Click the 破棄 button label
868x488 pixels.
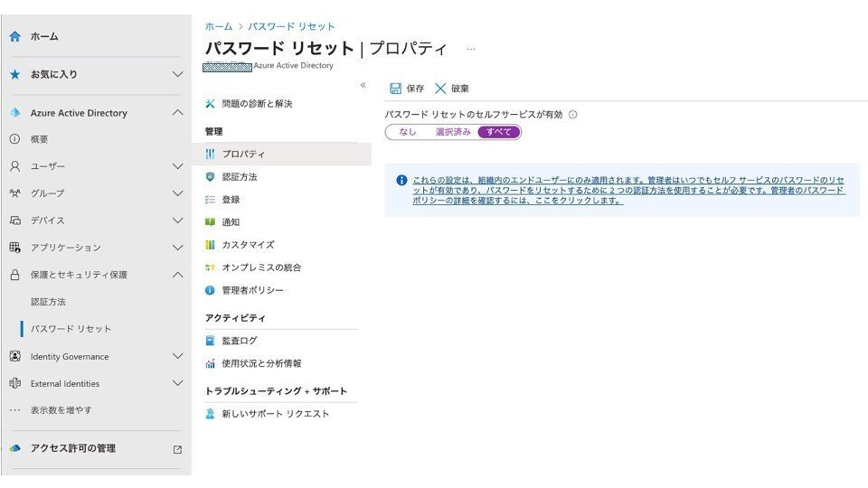pyautogui.click(x=460, y=88)
